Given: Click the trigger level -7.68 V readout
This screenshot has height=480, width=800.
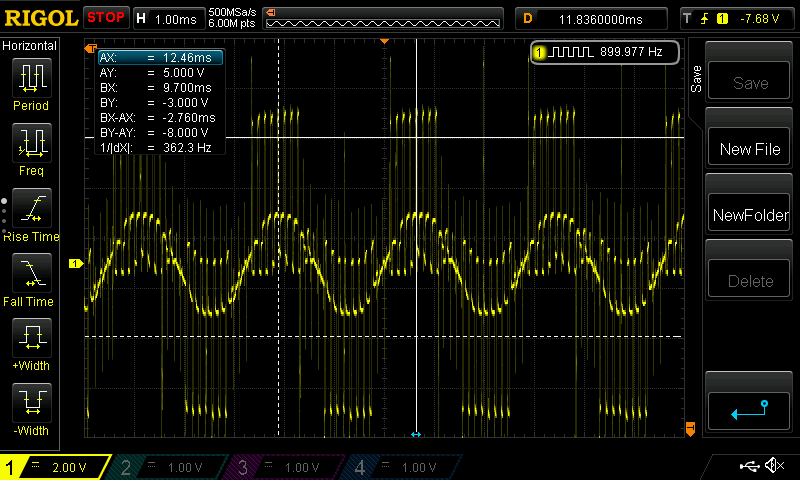Looking at the screenshot, I should (760, 19).
